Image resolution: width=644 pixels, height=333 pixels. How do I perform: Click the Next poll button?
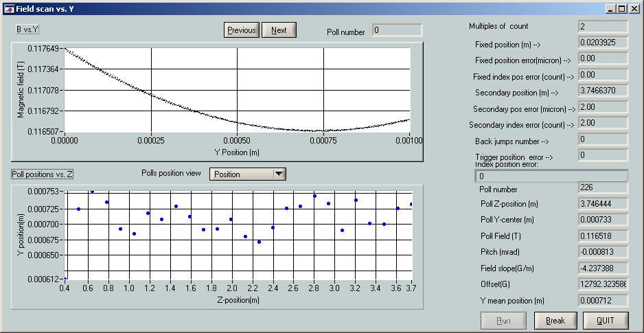(279, 30)
